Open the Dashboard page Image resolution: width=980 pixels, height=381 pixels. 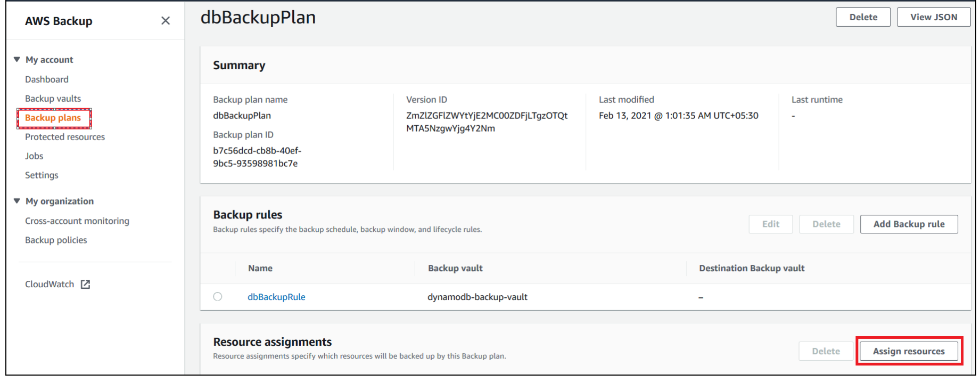click(x=47, y=79)
